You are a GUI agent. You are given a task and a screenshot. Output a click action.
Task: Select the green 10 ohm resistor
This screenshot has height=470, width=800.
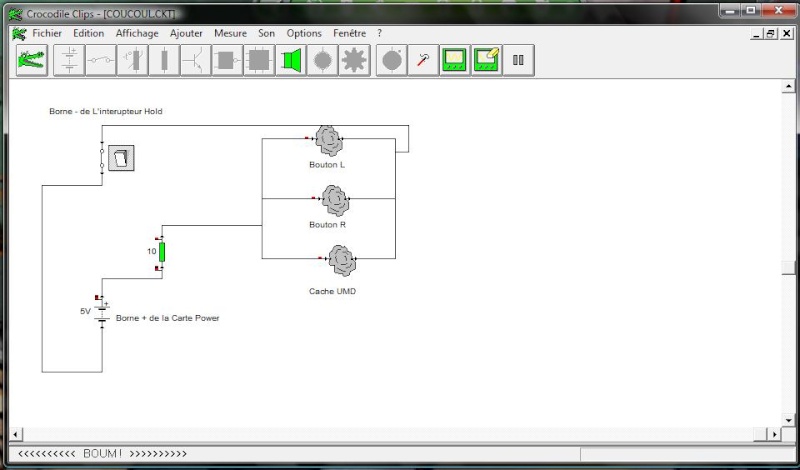tap(162, 252)
